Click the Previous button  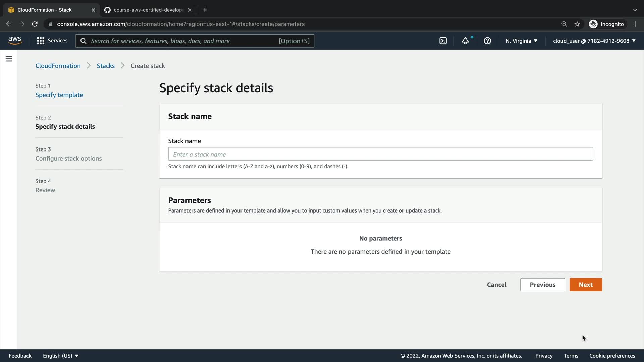coord(542,285)
